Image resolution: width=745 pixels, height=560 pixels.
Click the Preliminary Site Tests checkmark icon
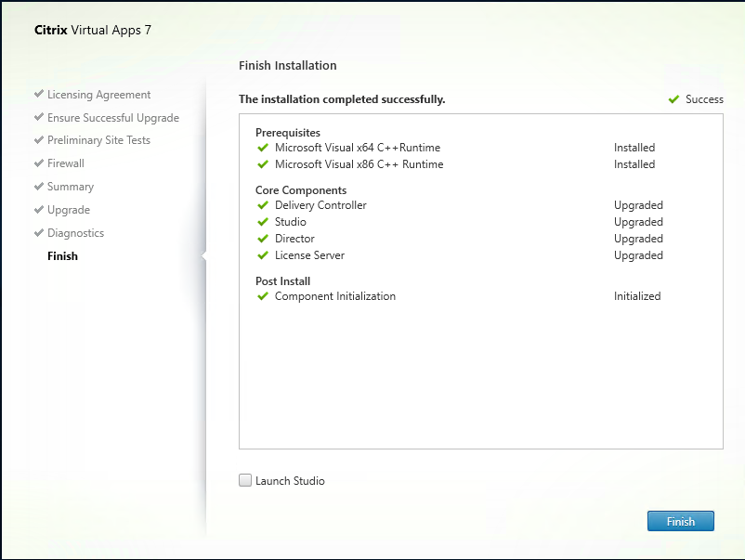tap(39, 139)
